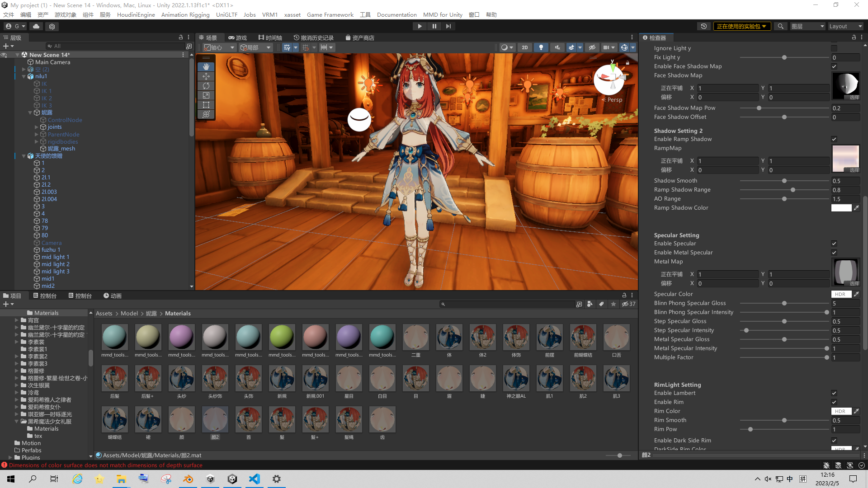Toggle scene lighting bulb icon
868x488 pixels.
(x=541, y=47)
